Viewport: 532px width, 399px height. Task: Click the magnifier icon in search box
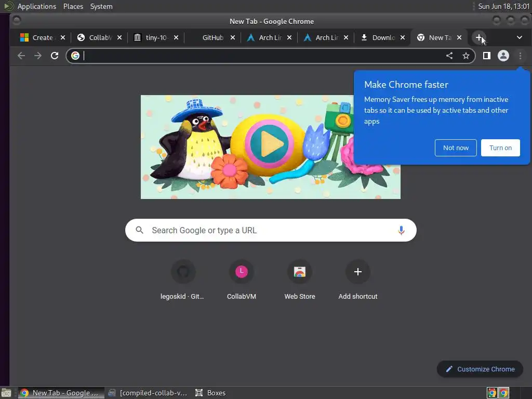pyautogui.click(x=139, y=230)
